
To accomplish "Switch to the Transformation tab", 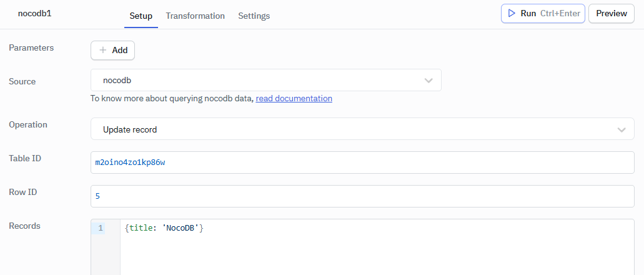I will point(195,16).
